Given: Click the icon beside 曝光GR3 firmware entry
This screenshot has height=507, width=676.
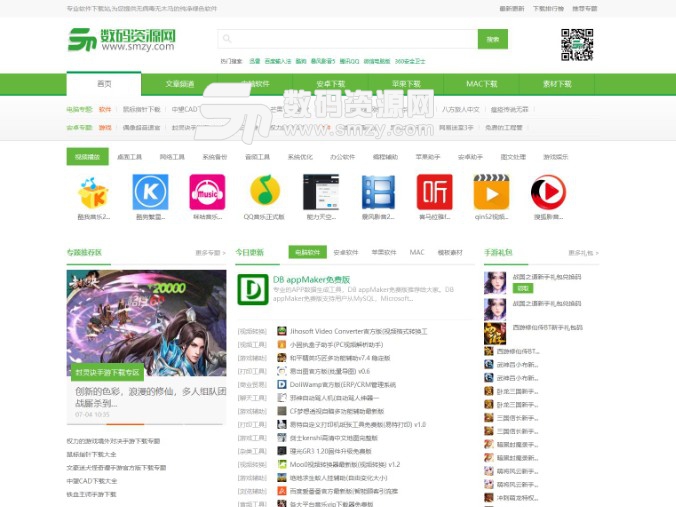Looking at the screenshot, I should point(282,451).
